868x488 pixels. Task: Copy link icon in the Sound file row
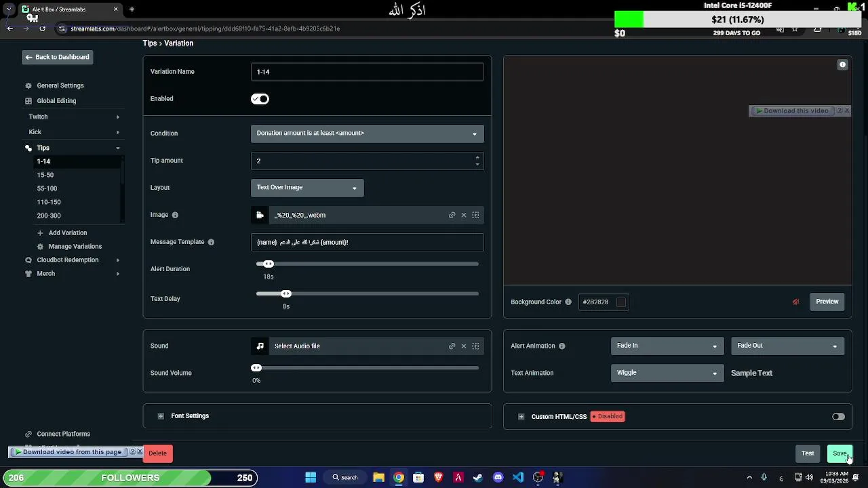point(452,346)
